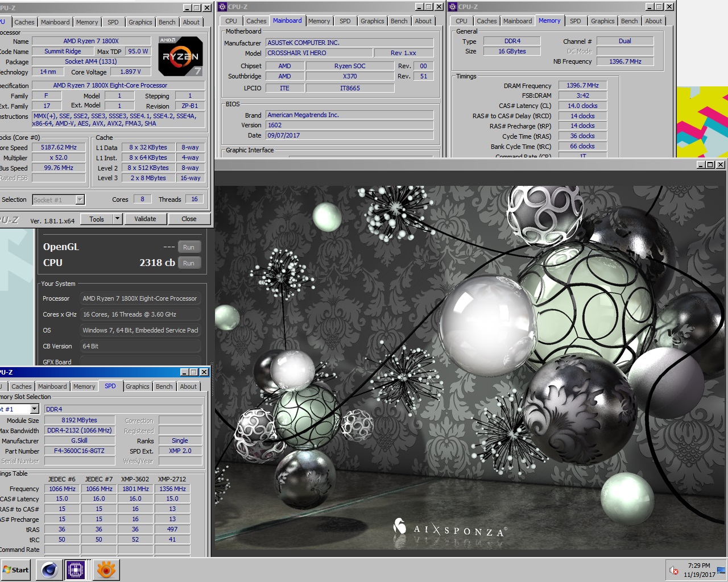This screenshot has width=728, height=582.
Task: Open the About tab in the Memory CPU-Z window
Action: 653,21
